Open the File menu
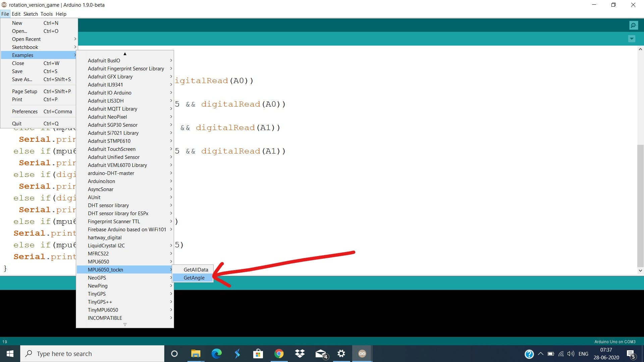This screenshot has height=362, width=644. (x=5, y=14)
